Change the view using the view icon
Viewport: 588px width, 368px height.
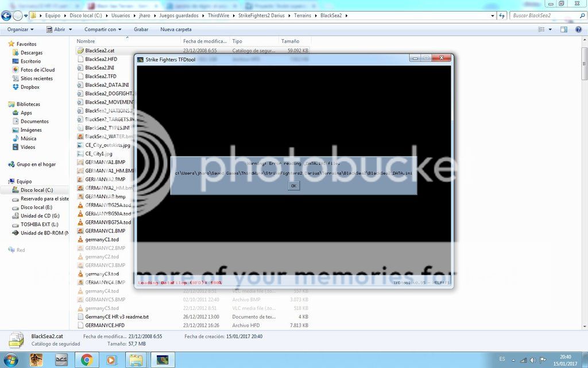click(541, 29)
